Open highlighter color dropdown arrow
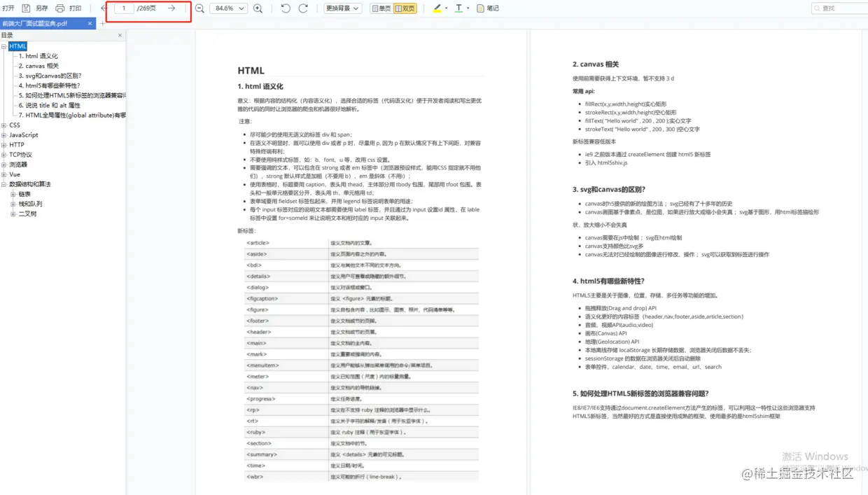The image size is (868, 495). [447, 8]
